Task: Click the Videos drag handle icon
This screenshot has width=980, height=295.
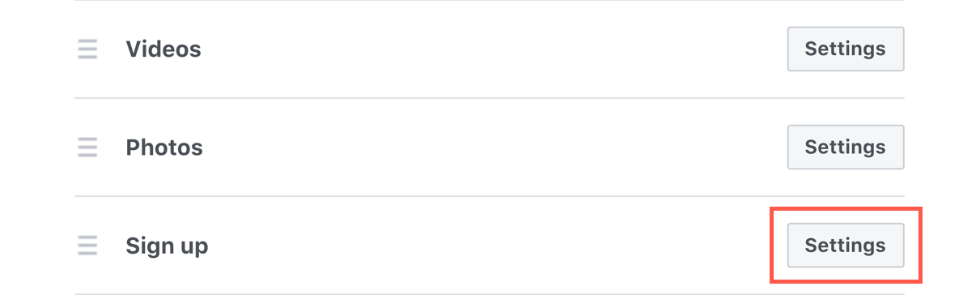Action: pyautogui.click(x=87, y=49)
